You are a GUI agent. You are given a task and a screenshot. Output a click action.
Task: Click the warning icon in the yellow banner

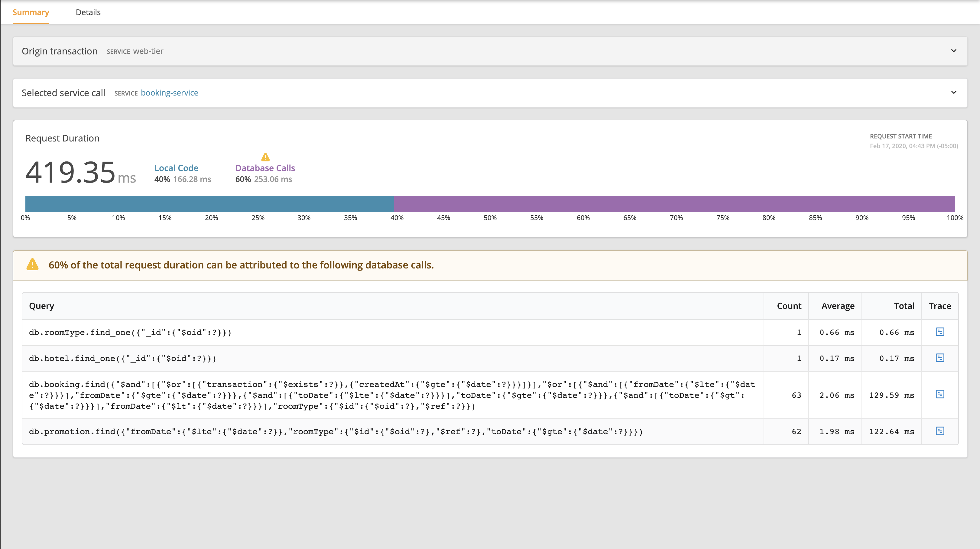click(33, 265)
